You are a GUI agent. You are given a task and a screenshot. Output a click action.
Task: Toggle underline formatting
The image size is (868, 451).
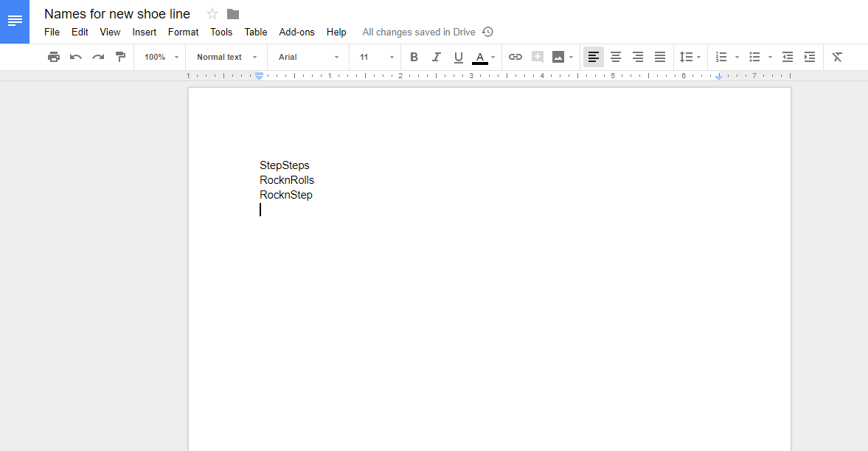(458, 56)
